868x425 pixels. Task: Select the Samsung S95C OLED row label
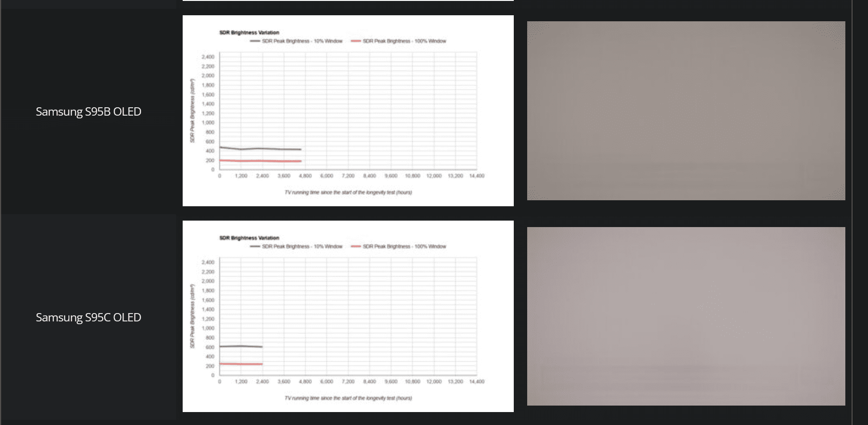(88, 317)
